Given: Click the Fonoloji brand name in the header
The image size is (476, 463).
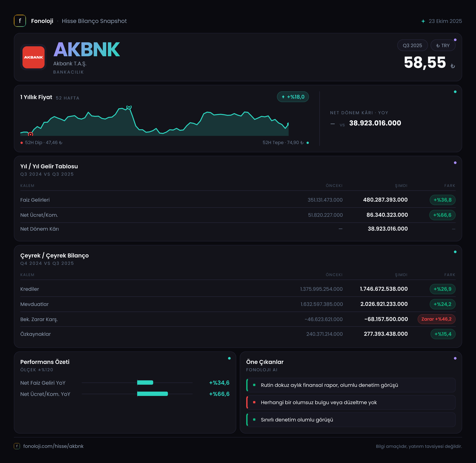Looking at the screenshot, I should tap(42, 21).
